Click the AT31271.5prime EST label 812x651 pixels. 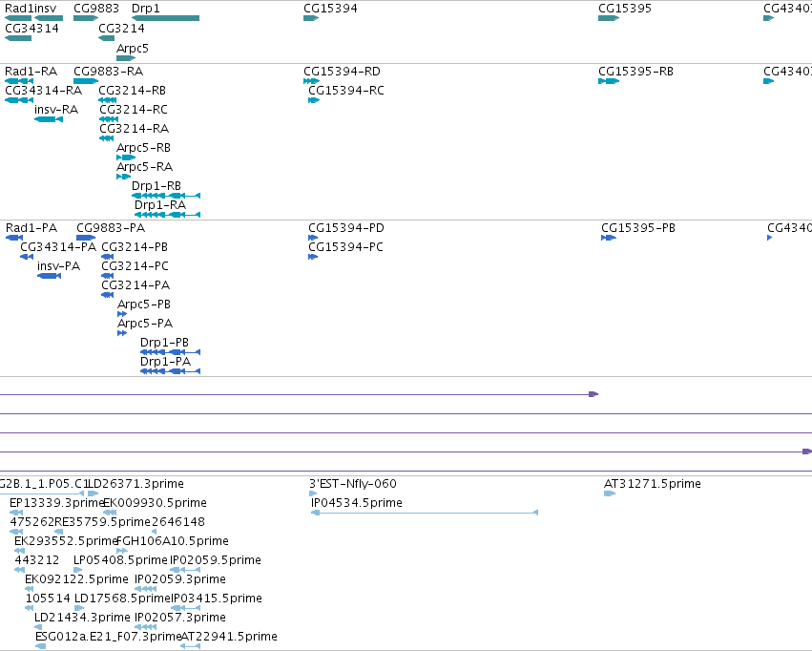[x=653, y=484]
